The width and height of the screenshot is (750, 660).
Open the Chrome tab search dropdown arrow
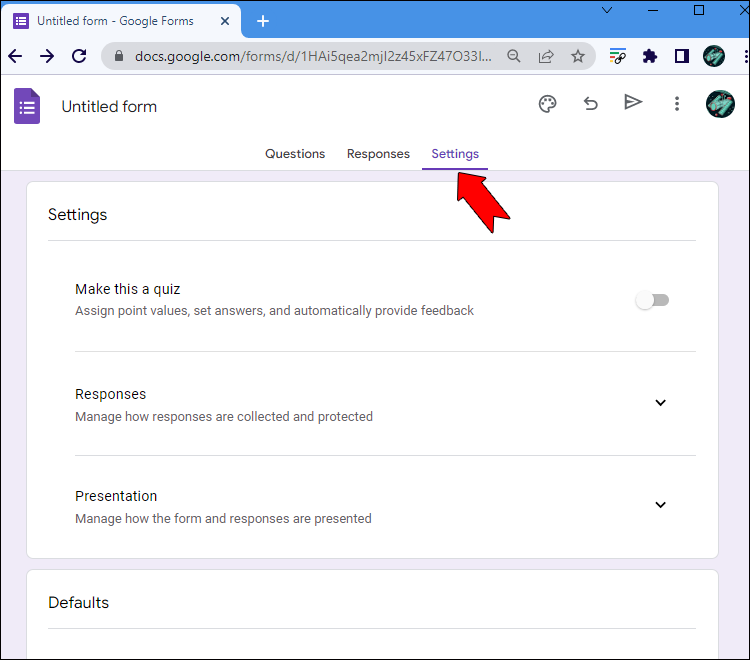point(606,10)
